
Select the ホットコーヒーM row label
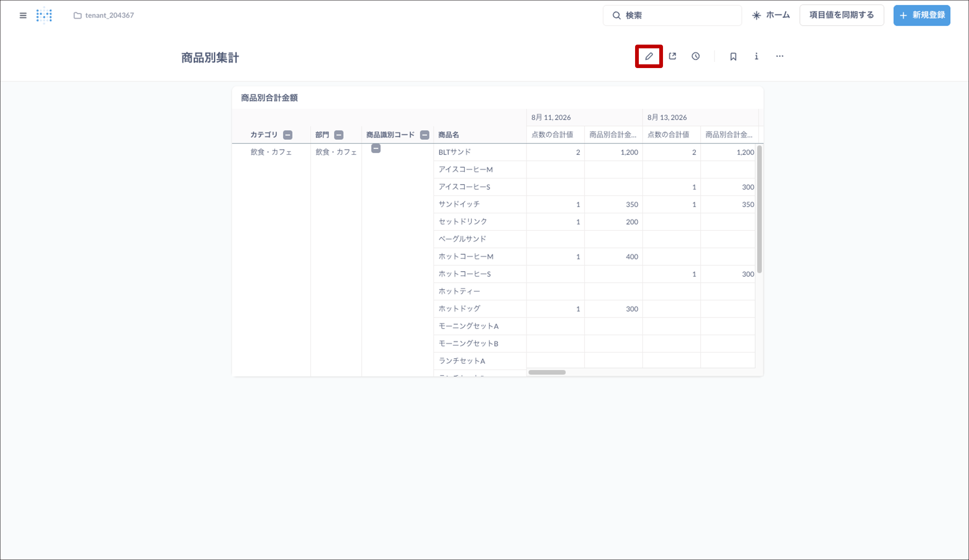click(x=466, y=257)
